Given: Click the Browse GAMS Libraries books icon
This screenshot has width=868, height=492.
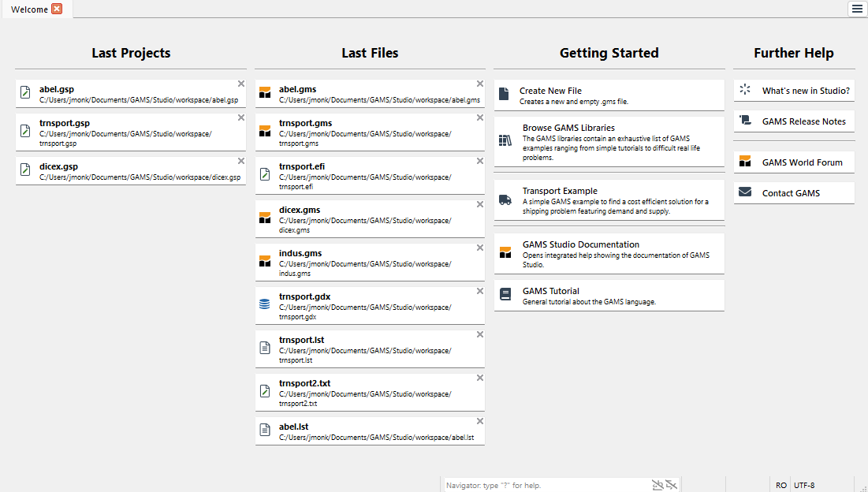Looking at the screenshot, I should (505, 140).
